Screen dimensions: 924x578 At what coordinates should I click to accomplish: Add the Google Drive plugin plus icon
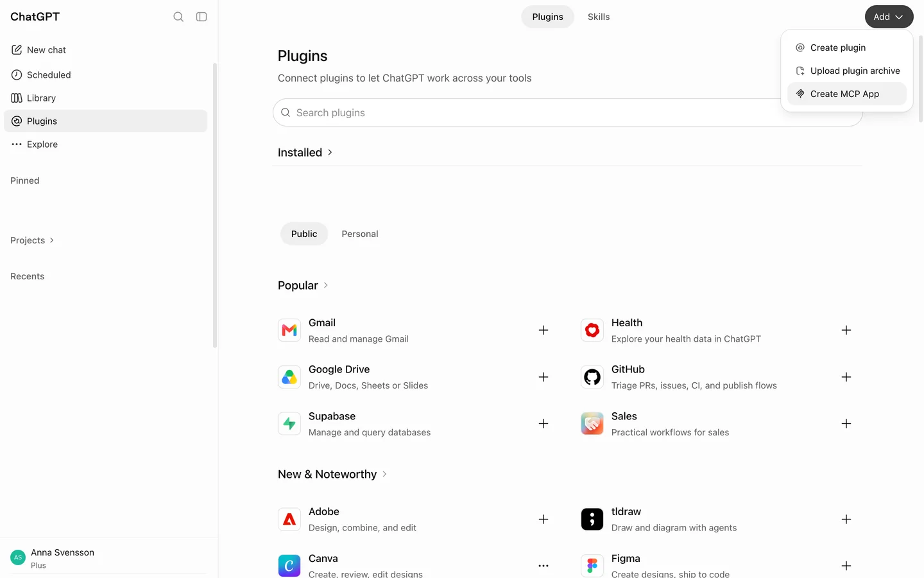[543, 377]
